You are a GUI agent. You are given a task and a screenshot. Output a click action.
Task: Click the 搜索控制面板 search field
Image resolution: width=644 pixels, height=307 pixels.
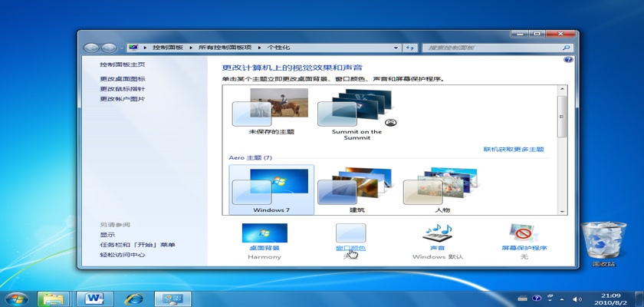(x=491, y=48)
